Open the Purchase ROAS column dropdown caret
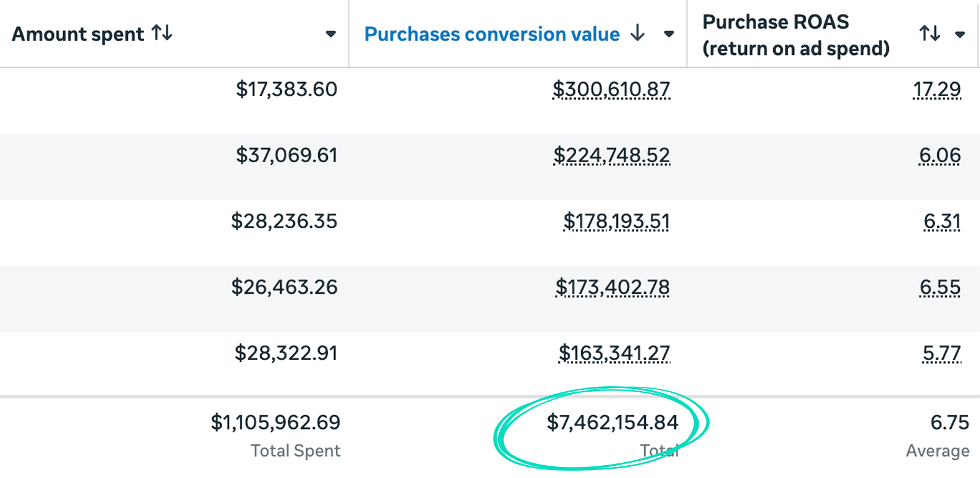 (x=960, y=35)
